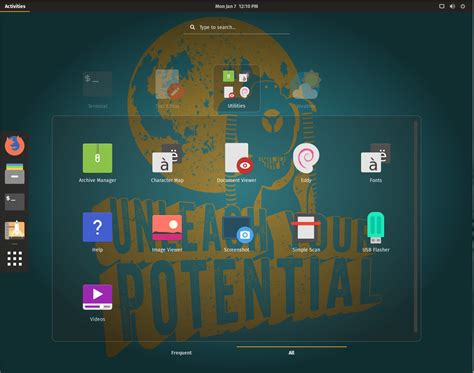Focus the Type to search field
This screenshot has height=373, width=474.
click(x=237, y=27)
